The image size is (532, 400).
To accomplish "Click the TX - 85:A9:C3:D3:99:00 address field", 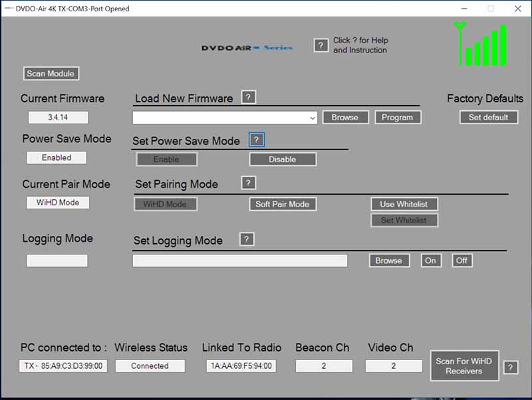I will (x=63, y=366).
